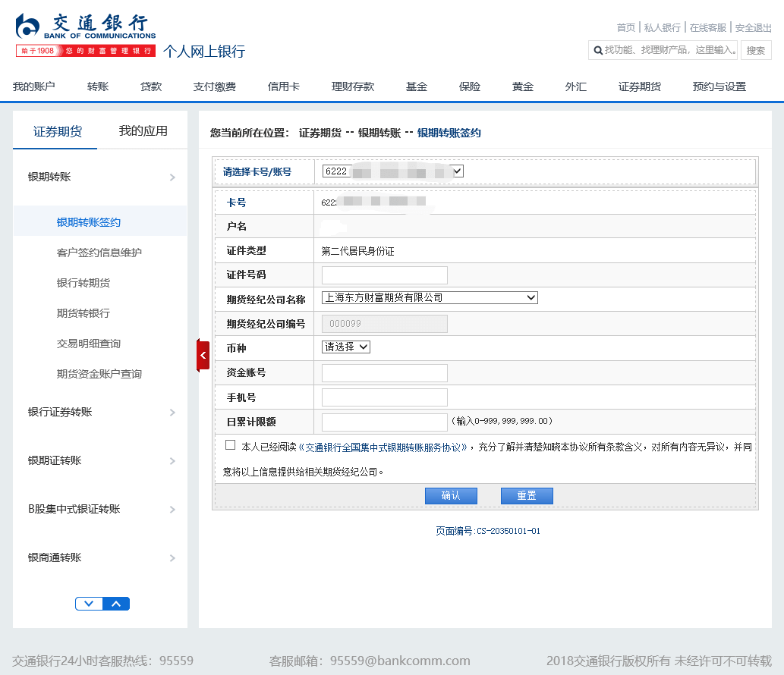Open the 在线客服 link

(x=707, y=27)
